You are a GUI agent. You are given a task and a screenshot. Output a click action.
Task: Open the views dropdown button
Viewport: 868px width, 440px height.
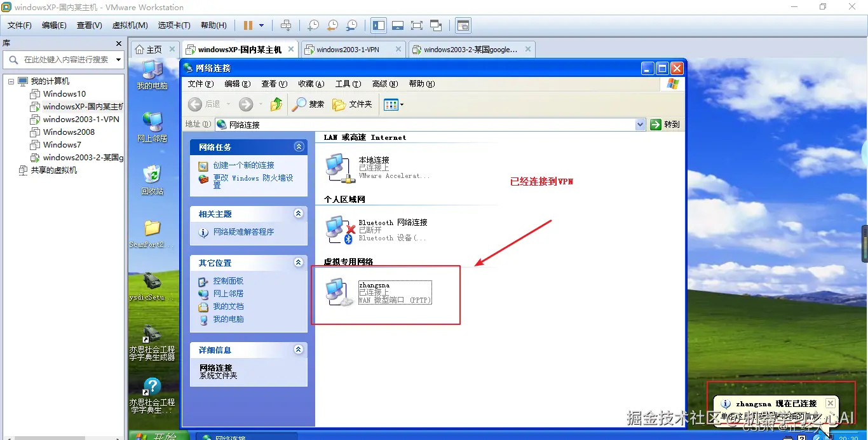point(394,104)
